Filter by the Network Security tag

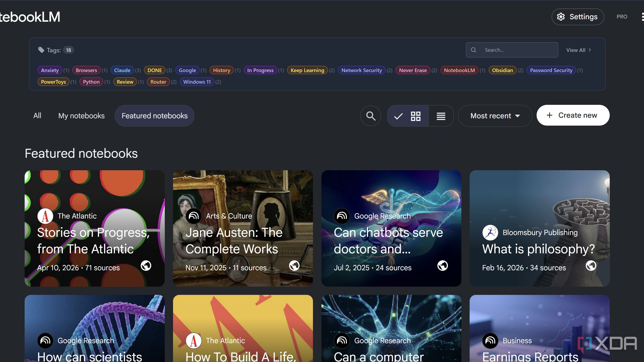(361, 70)
